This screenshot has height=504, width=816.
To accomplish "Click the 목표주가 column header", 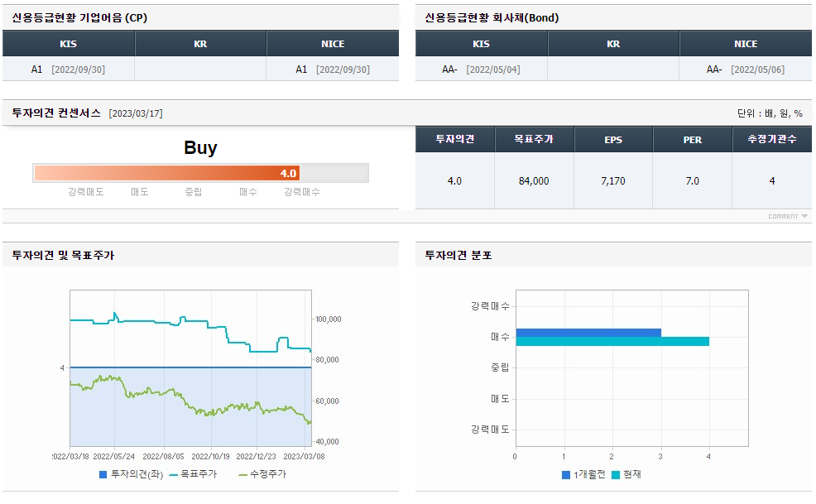I will [534, 139].
